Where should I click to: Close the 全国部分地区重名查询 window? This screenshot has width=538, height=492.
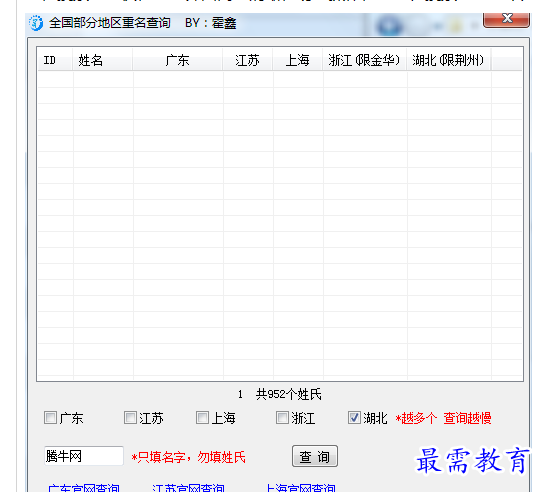click(506, 19)
